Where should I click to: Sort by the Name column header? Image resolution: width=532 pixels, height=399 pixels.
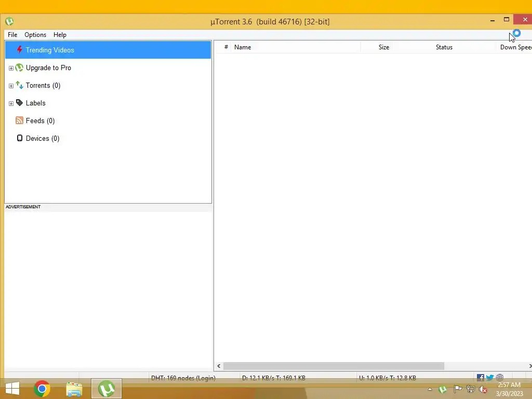point(296,47)
